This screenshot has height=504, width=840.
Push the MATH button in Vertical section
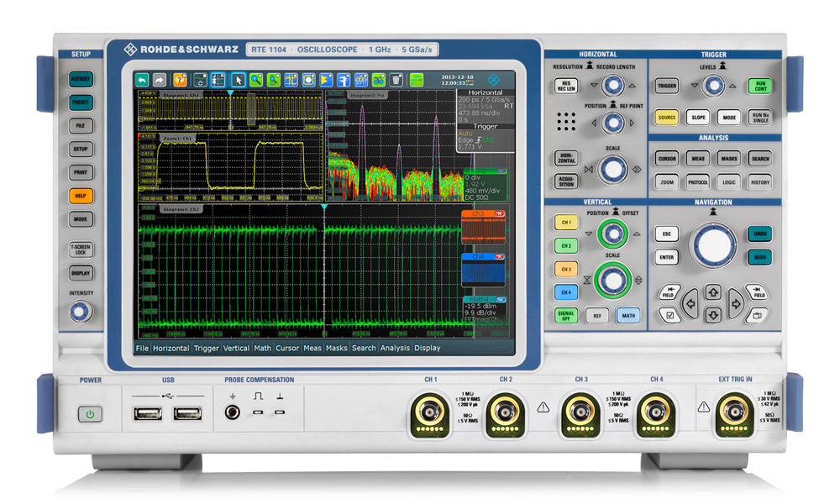point(628,316)
